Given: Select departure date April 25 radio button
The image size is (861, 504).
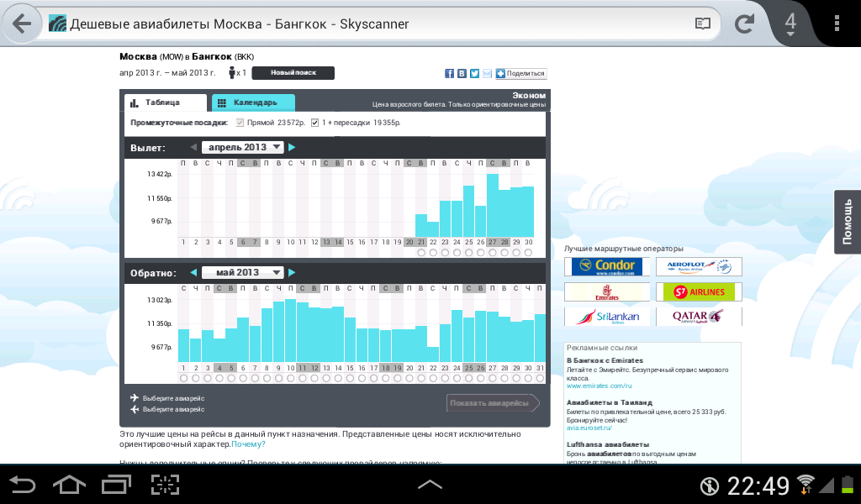Looking at the screenshot, I should [468, 253].
